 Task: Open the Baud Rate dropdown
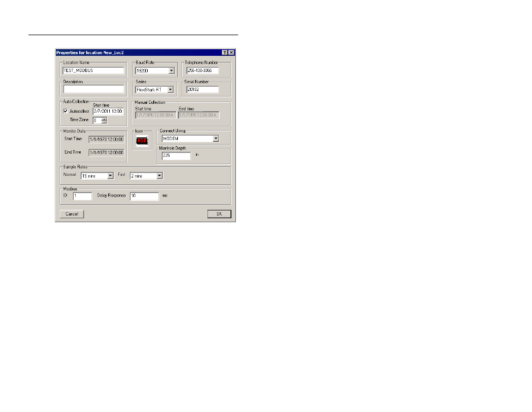[171, 71]
